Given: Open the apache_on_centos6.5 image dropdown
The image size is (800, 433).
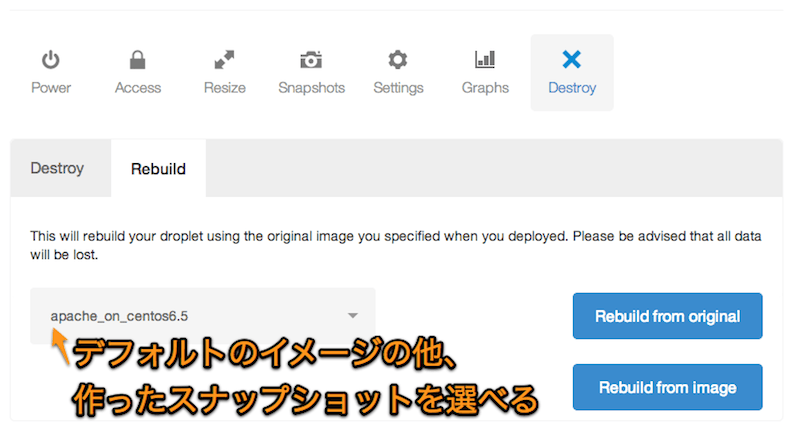Looking at the screenshot, I should tap(203, 316).
